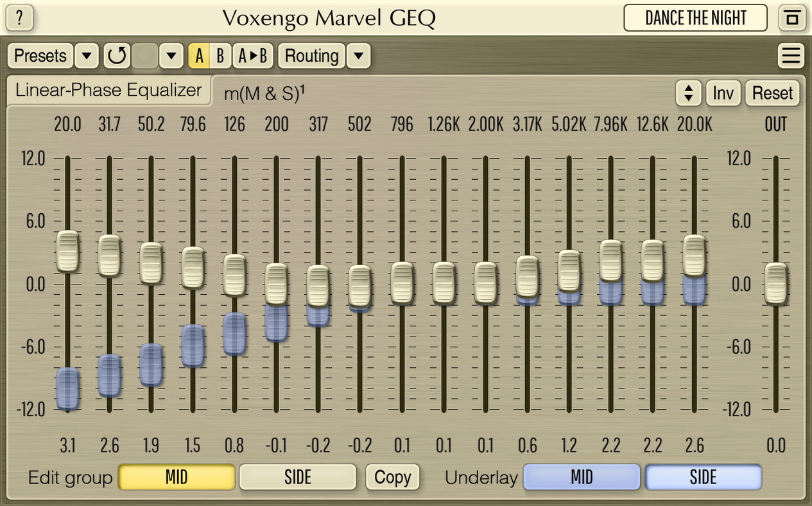Viewport: 812px width, 506px height.
Task: Select state A
Action: (x=199, y=56)
